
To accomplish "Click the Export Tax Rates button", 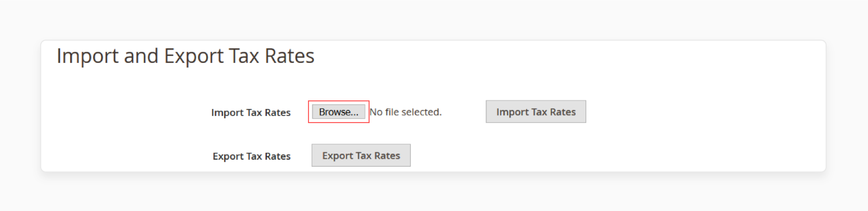I will [361, 155].
